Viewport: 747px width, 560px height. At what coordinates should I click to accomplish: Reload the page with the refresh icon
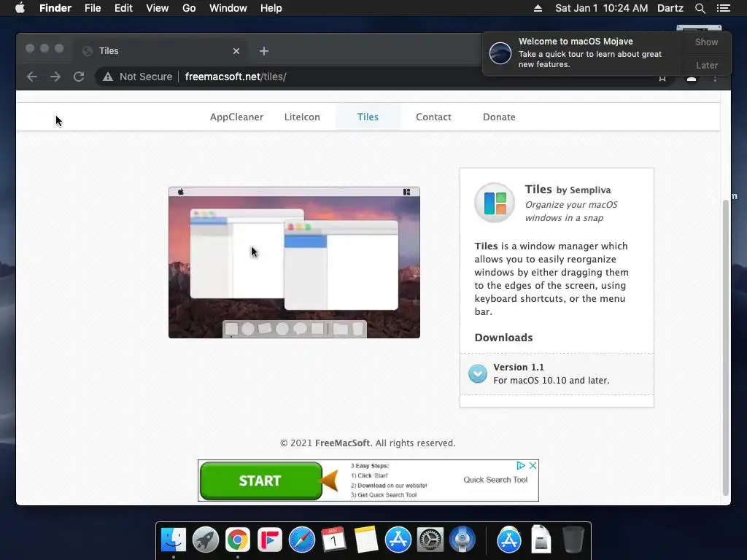click(79, 77)
